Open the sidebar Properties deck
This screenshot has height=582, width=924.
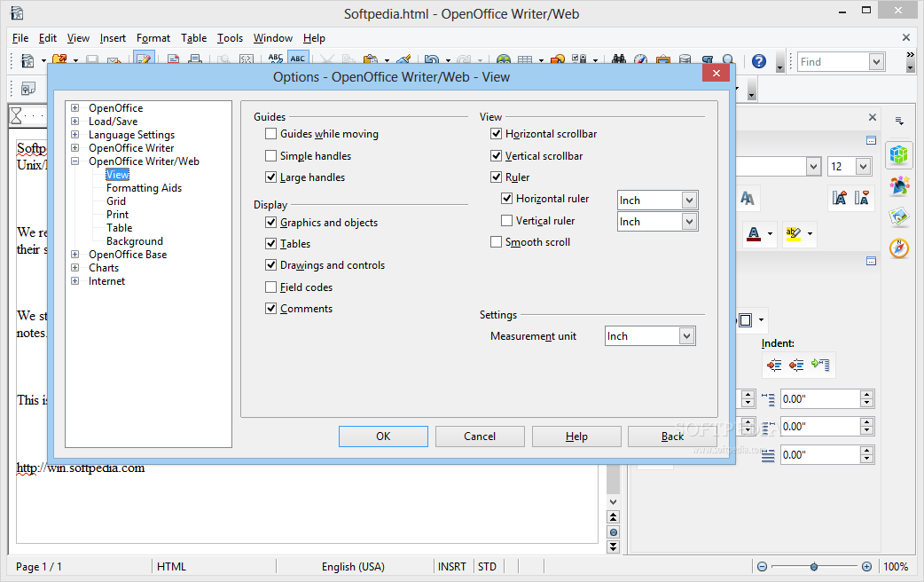[898, 155]
